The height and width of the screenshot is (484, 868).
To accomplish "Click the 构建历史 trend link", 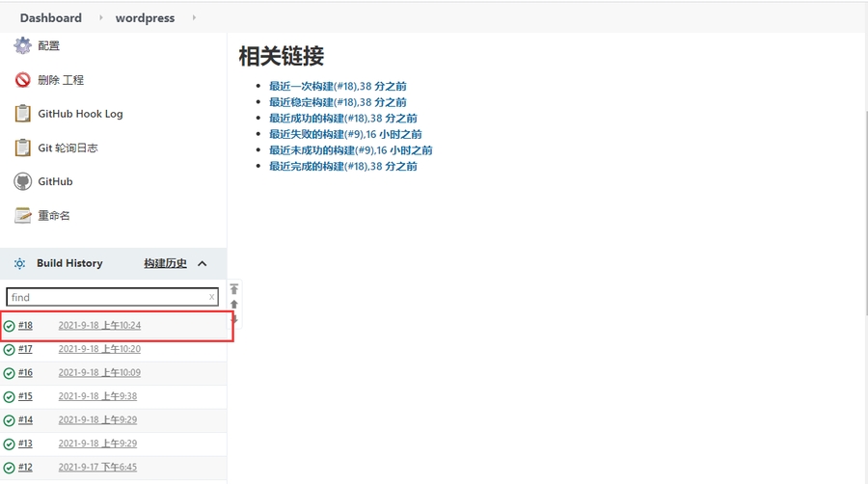I will click(165, 263).
